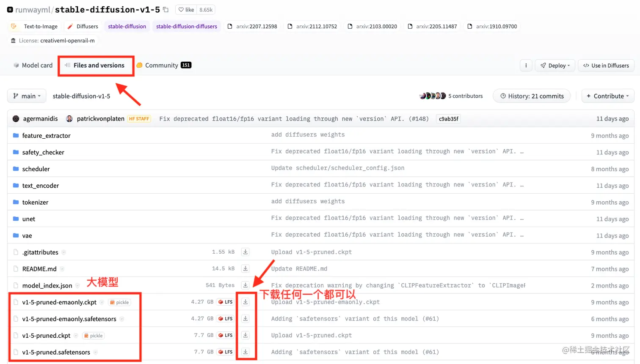Switch to the Community tab
Screen dimensions: 640x364
pos(164,65)
